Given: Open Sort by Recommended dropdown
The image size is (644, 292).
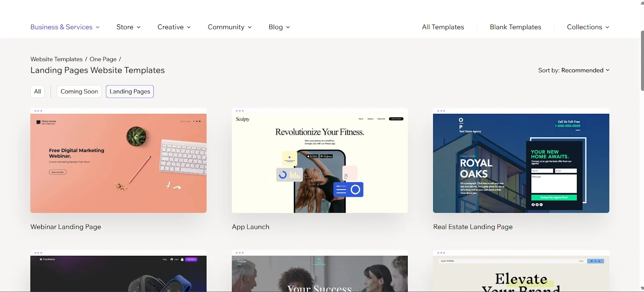Looking at the screenshot, I should click(574, 70).
